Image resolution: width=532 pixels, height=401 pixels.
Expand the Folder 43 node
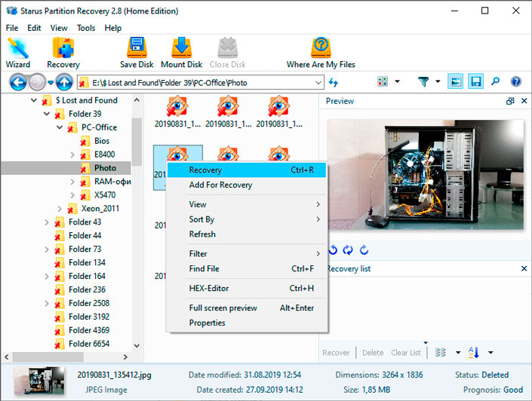click(x=47, y=222)
